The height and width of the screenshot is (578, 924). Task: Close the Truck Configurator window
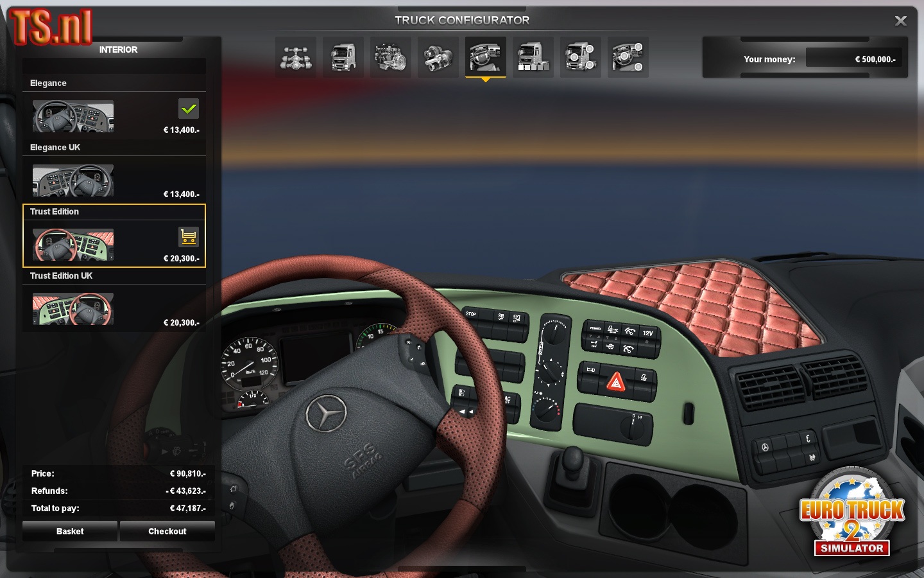click(x=901, y=21)
